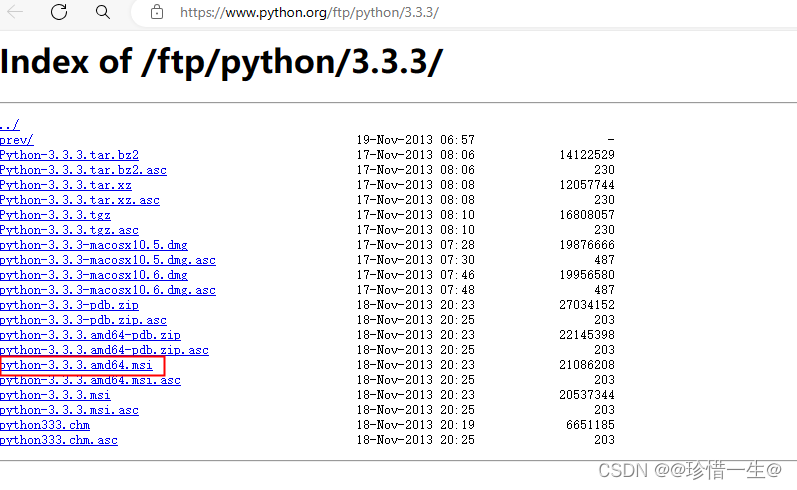The image size is (797, 490).
Task: Focus the address bar URL
Action: point(309,12)
